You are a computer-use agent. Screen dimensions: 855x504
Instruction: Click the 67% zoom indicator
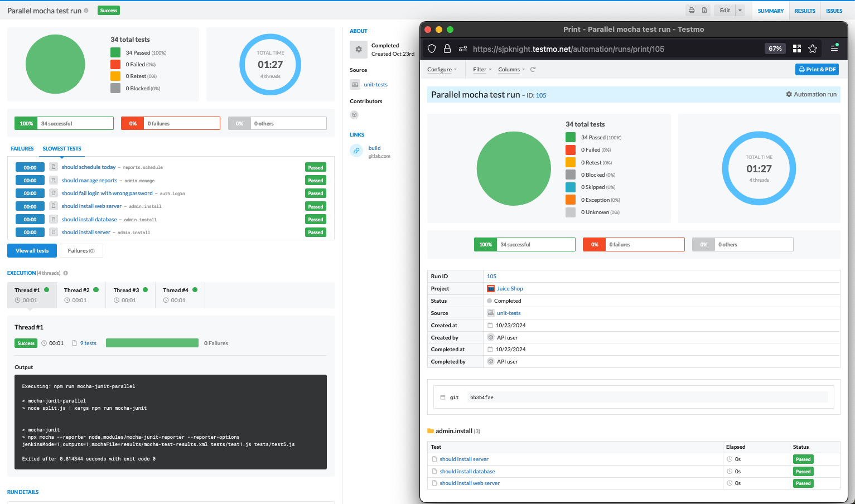click(x=775, y=49)
